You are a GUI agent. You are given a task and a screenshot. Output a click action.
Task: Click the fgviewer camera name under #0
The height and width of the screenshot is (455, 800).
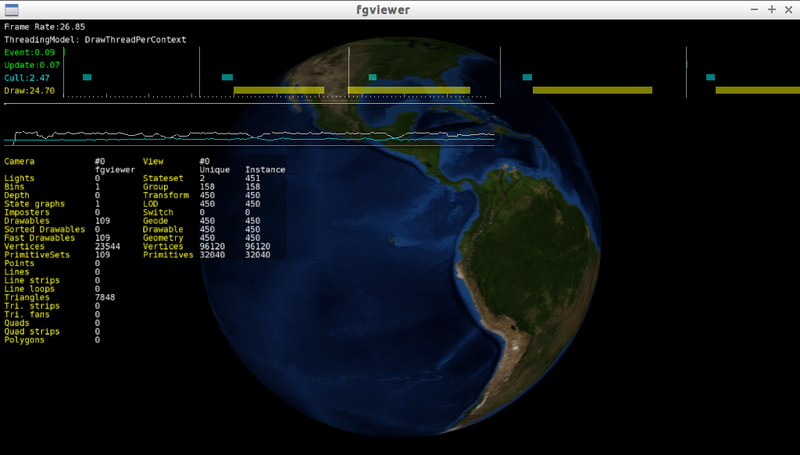(x=115, y=170)
